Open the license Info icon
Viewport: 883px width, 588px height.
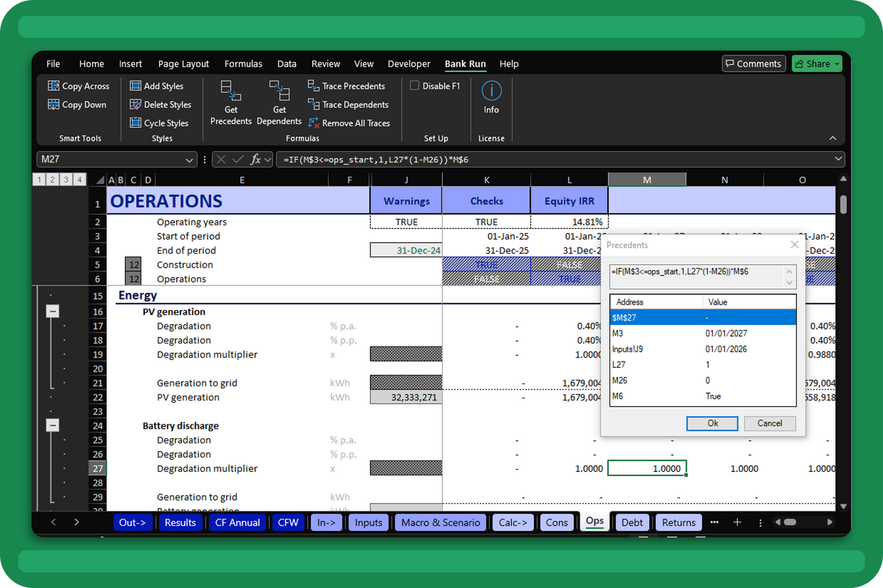tap(491, 91)
